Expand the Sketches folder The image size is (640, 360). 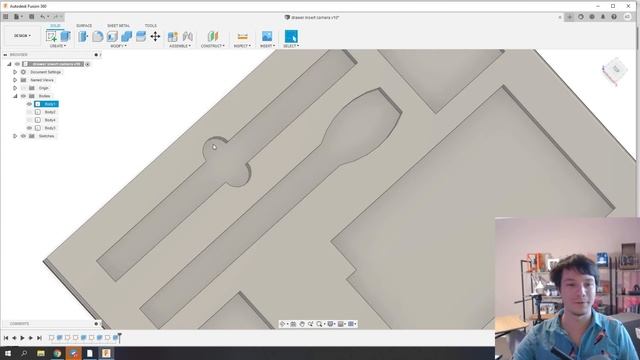pos(15,136)
